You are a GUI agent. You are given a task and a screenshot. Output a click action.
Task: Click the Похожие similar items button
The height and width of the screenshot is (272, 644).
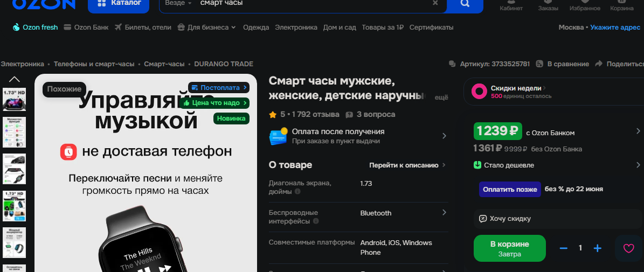(x=65, y=89)
